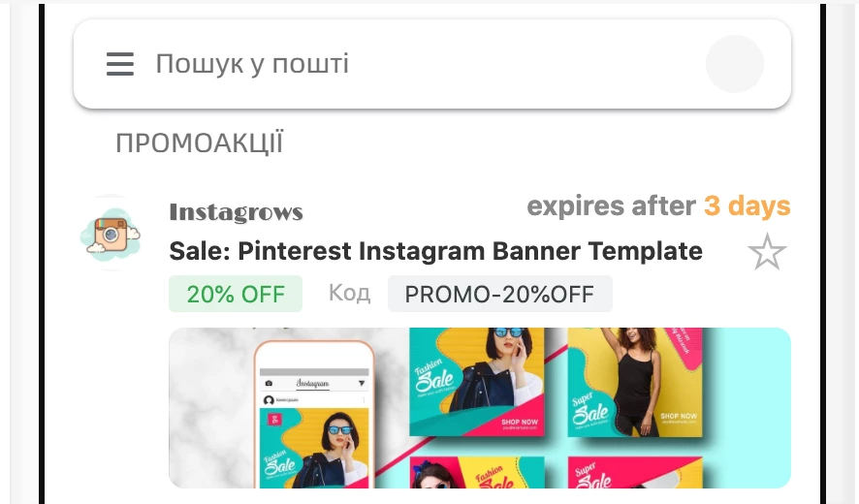Click the top Fashion Sale banner tile
The image size is (859, 504).
pos(477,382)
